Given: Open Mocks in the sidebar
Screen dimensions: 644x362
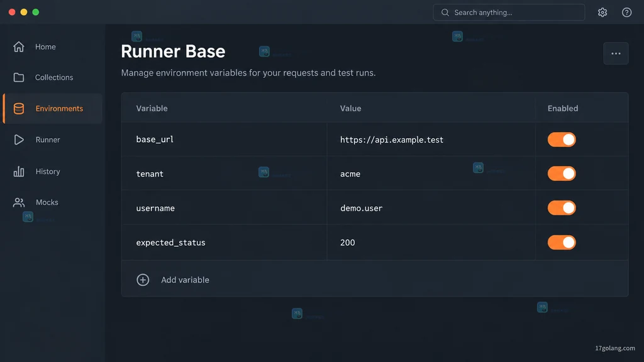Looking at the screenshot, I should tap(53, 202).
